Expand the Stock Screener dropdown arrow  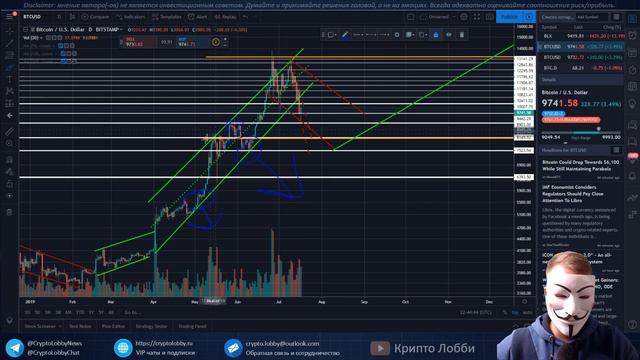60,326
